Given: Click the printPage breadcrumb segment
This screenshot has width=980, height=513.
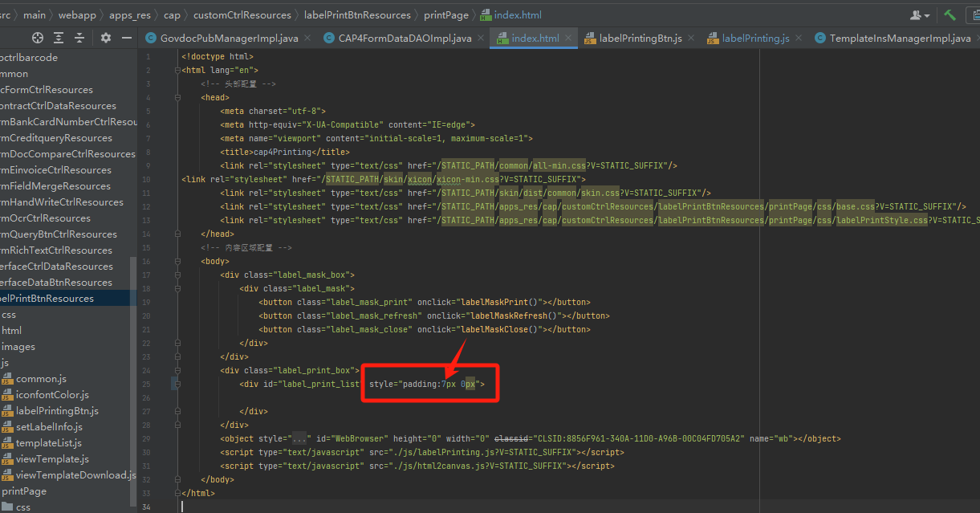Looking at the screenshot, I should click(445, 14).
